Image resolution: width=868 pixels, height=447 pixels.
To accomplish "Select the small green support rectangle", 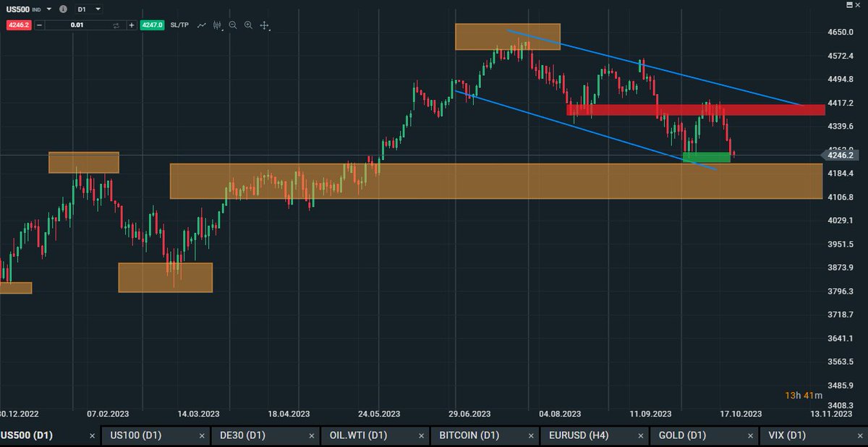I will tap(706, 157).
